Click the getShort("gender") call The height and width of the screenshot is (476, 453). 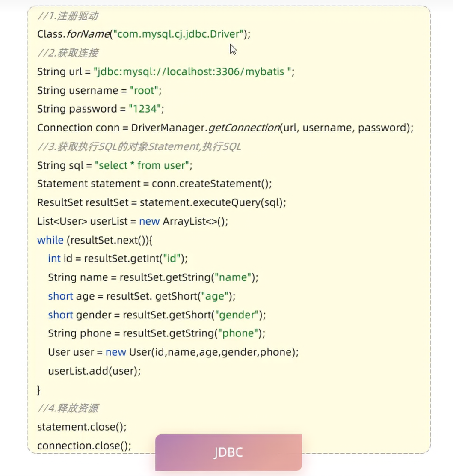point(194,315)
